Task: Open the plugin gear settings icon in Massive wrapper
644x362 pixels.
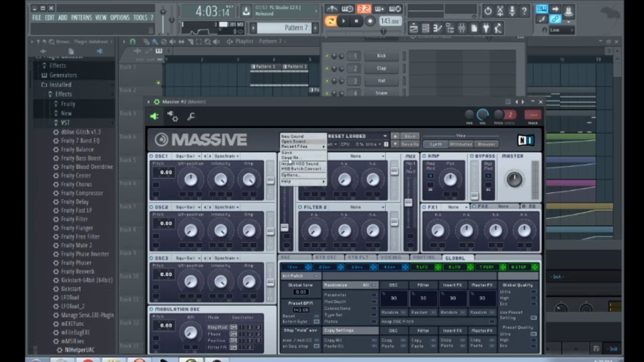Action: point(172,117)
